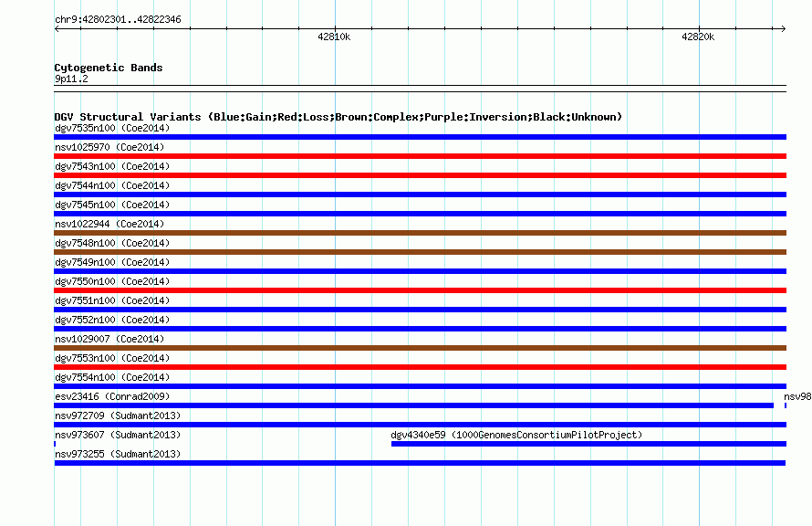Select the brown complex bar under nsv1022944

click(x=420, y=233)
